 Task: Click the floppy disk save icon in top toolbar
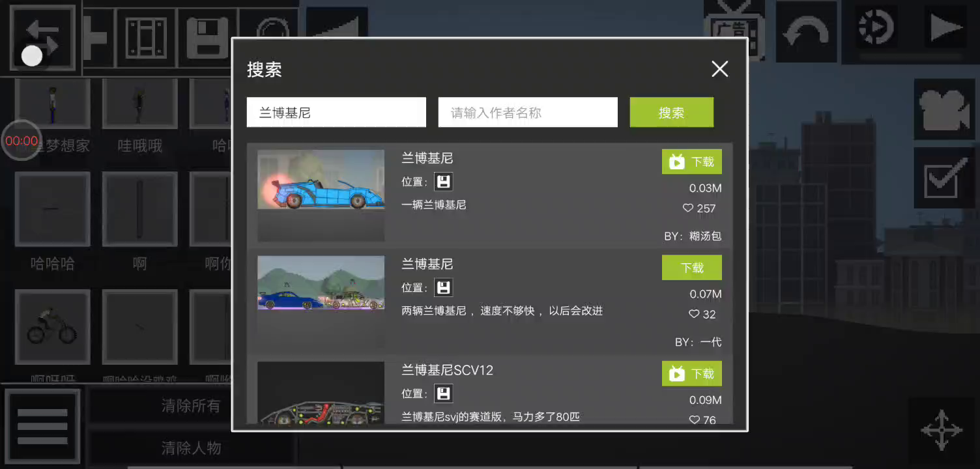coord(207,37)
